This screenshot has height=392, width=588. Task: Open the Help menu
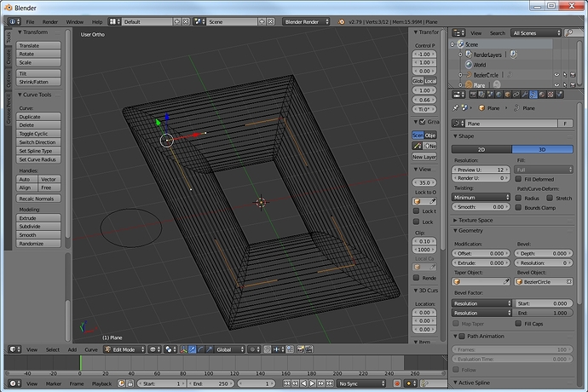coord(97,22)
